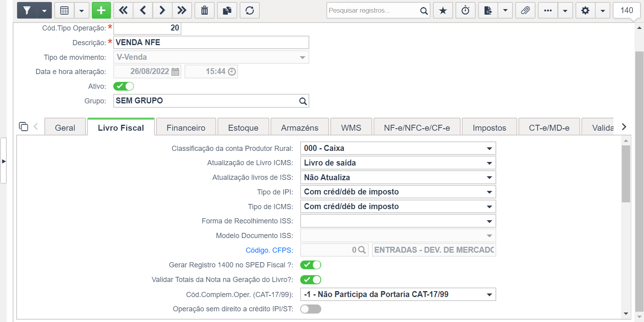Open Modelo Documento ISS dropdown

[x=398, y=236]
